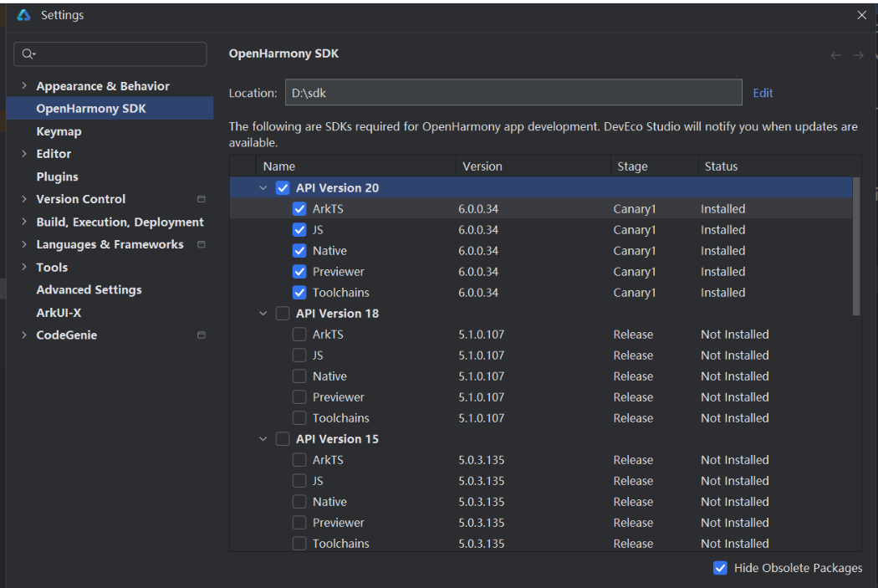The height and width of the screenshot is (588, 878).
Task: Collapse the API Version 20 group
Action: click(263, 188)
